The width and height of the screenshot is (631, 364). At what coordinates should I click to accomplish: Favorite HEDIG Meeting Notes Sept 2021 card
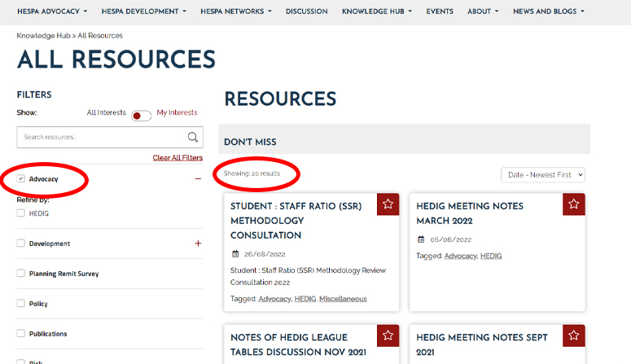click(574, 335)
